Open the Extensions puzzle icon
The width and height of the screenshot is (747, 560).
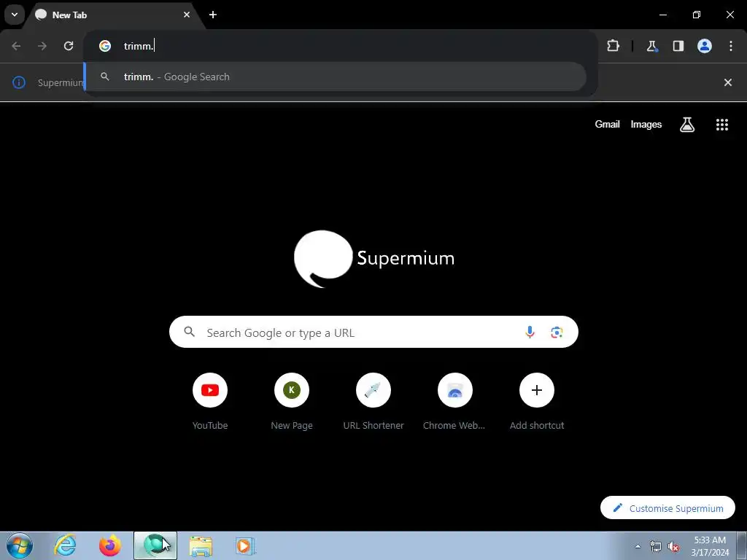(613, 46)
